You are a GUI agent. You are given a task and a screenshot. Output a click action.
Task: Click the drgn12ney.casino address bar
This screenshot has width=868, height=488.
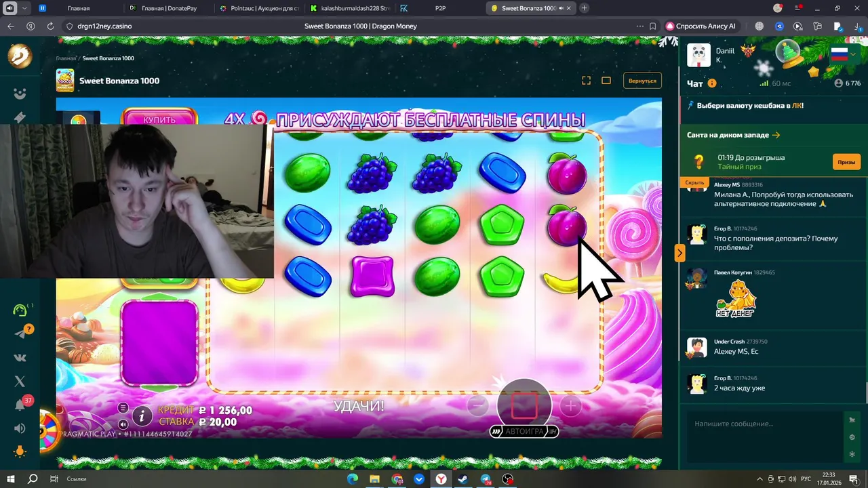(105, 26)
